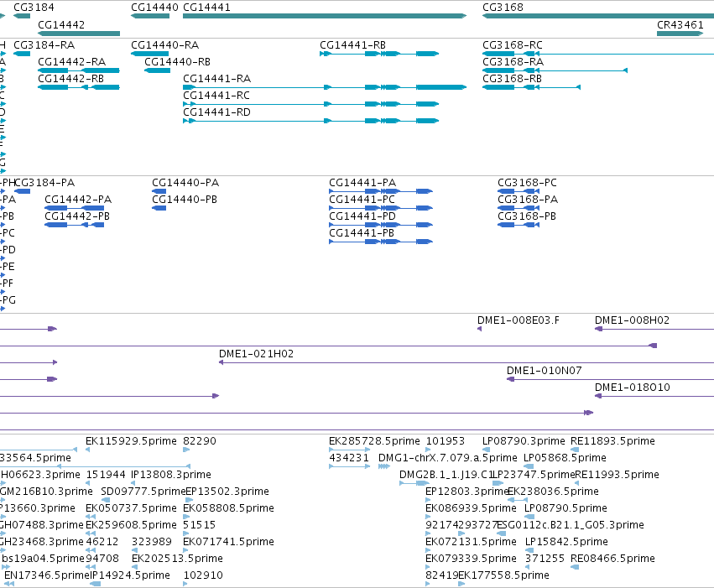
Task: Click protein CG14441-PA label
Action: (362, 183)
